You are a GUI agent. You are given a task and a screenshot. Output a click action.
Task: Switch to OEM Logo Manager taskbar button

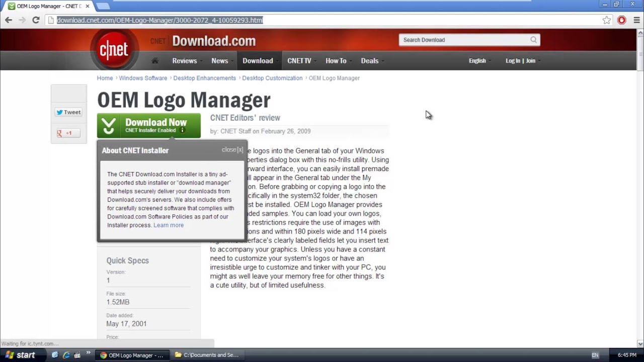click(132, 355)
